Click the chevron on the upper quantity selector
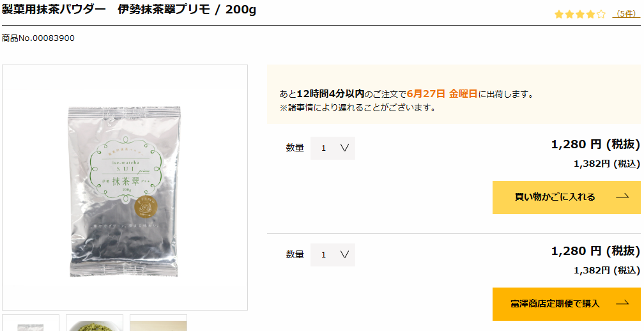Screen dimensions: 644x331 [x=344, y=148]
